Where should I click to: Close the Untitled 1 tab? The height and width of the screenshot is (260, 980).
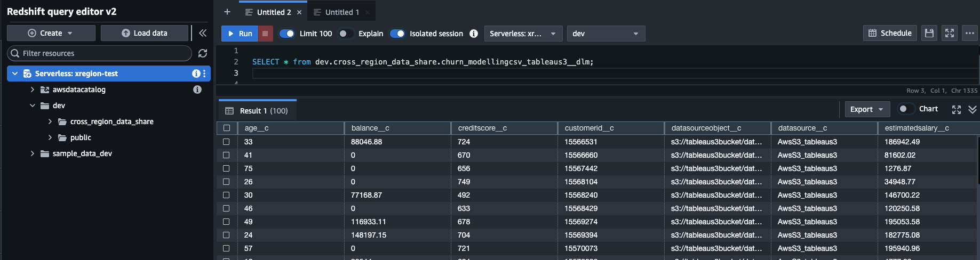coord(368,12)
